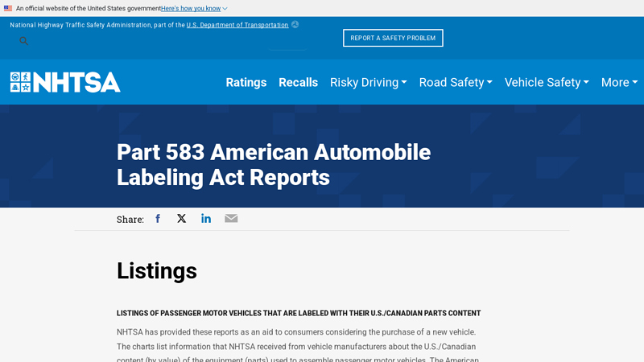
Task: Click the Part 583 page title
Action: pos(274,165)
